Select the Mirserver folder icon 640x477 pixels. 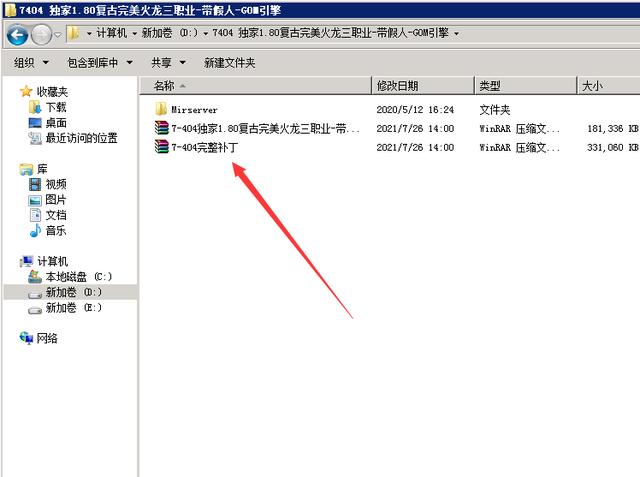tap(161, 109)
